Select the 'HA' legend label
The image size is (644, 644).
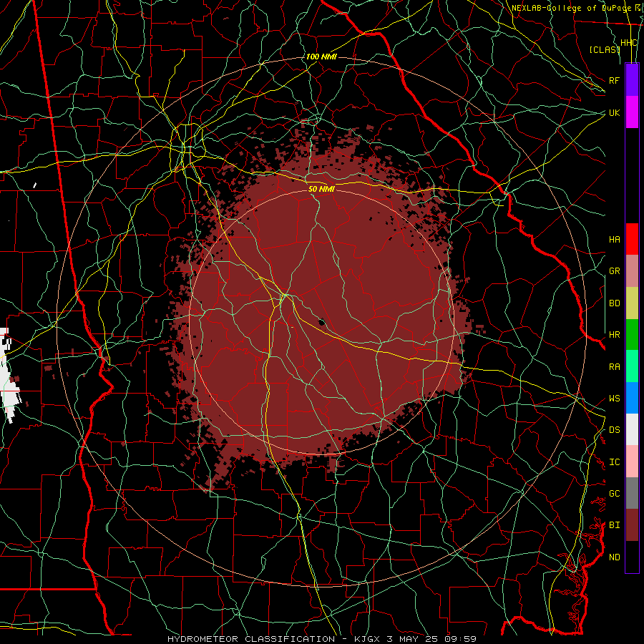(x=614, y=240)
